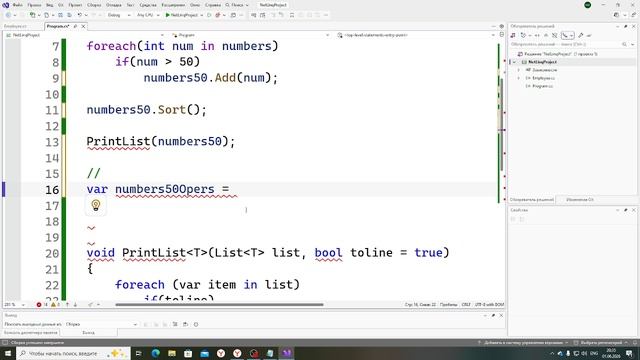Grab the editor horizontal scrollbar
The height and width of the screenshot is (360, 640).
click(x=220, y=304)
